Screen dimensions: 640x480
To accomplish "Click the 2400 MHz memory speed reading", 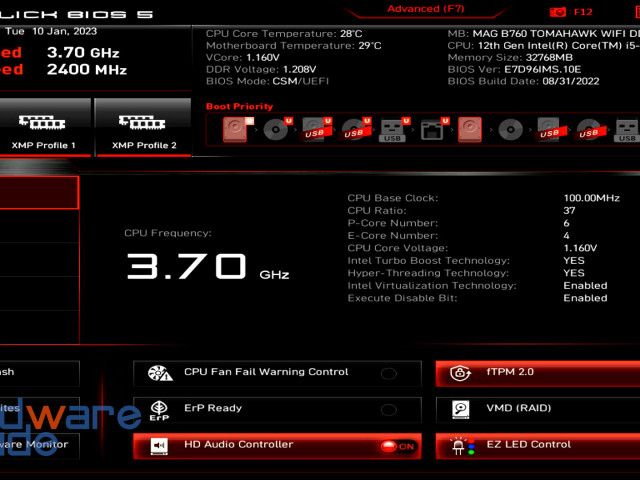I will click(87, 69).
